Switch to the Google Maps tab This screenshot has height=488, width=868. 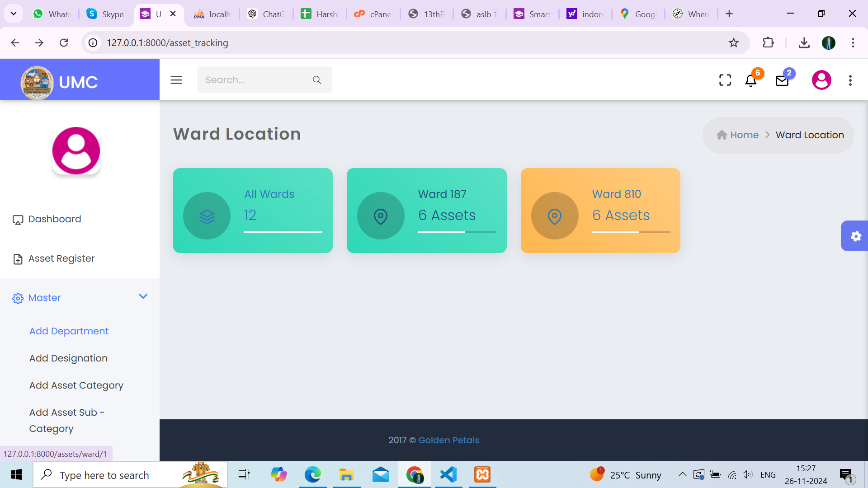point(638,14)
